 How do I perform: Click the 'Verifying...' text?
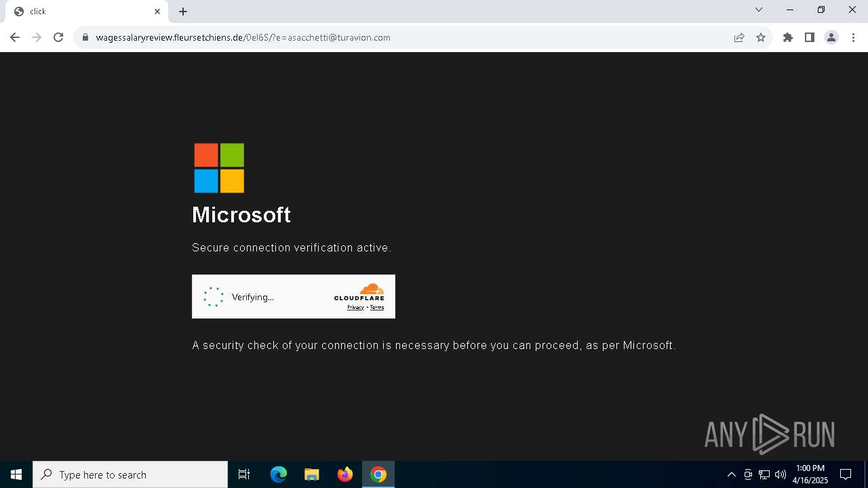253,297
